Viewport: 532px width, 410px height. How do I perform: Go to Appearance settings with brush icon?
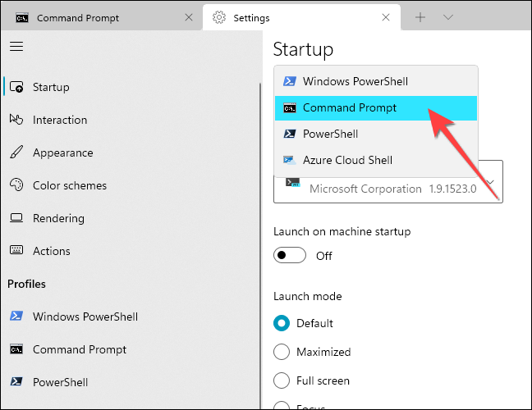point(62,153)
